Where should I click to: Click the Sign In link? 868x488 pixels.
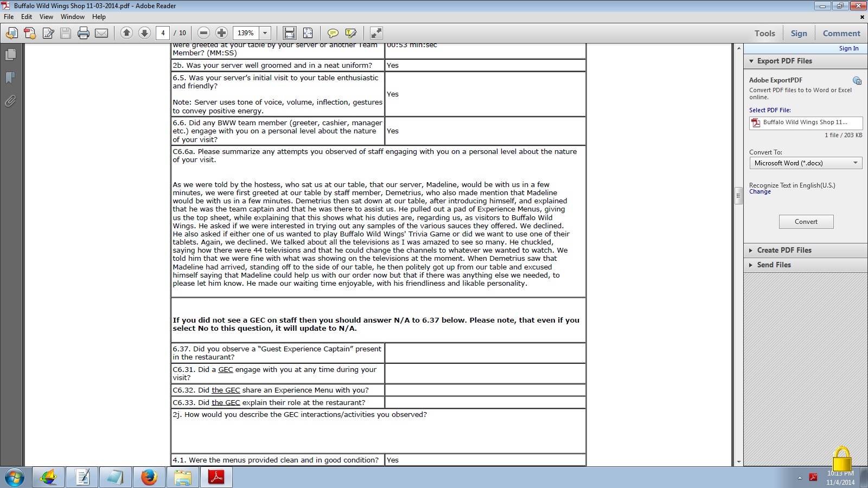tap(848, 48)
